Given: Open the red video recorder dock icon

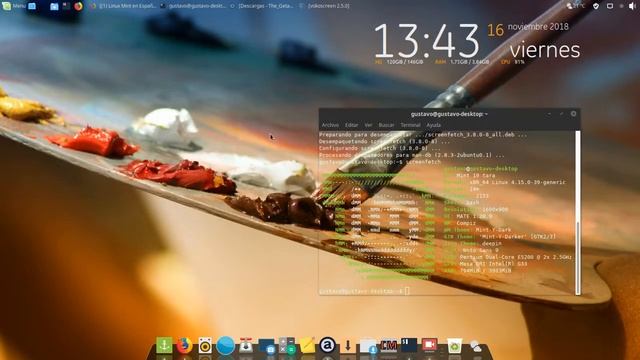Looking at the screenshot, I should click(429, 345).
